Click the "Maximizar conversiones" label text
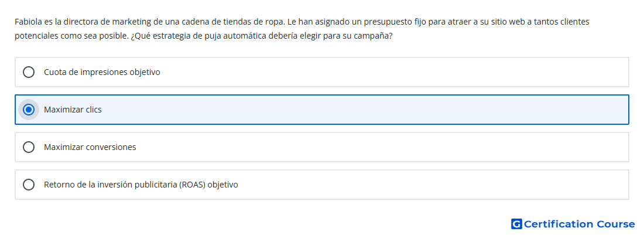The height and width of the screenshot is (235, 644). click(x=90, y=147)
